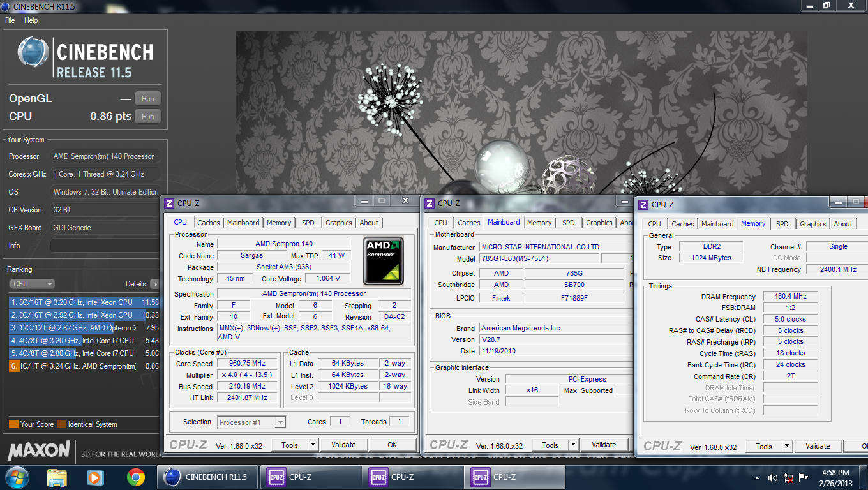This screenshot has height=490, width=868.
Task: Open SPD tab in Memory CPU-Z window
Action: (x=782, y=224)
